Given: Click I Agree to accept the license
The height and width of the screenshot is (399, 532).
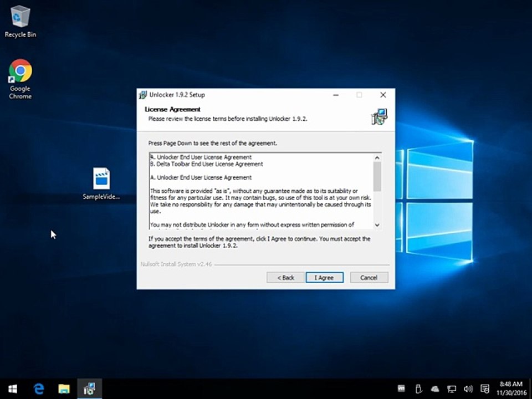Looking at the screenshot, I should click(x=324, y=278).
